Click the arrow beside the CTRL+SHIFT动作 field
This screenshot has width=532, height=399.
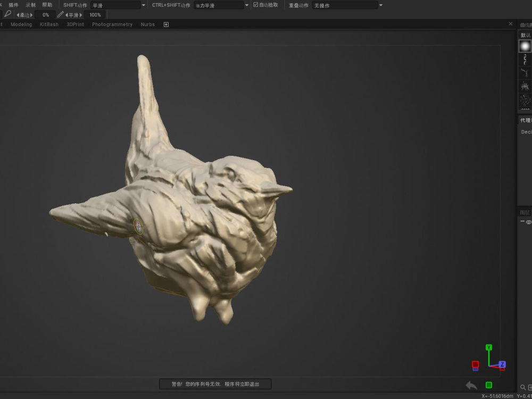click(x=247, y=5)
